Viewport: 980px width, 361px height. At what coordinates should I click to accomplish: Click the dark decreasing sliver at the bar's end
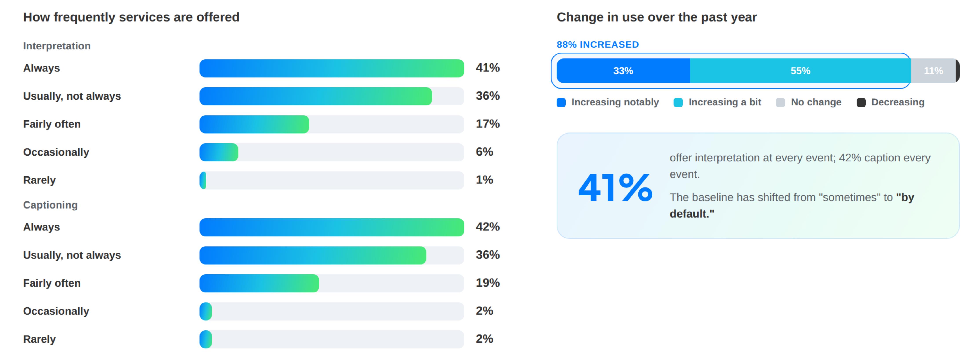click(958, 71)
